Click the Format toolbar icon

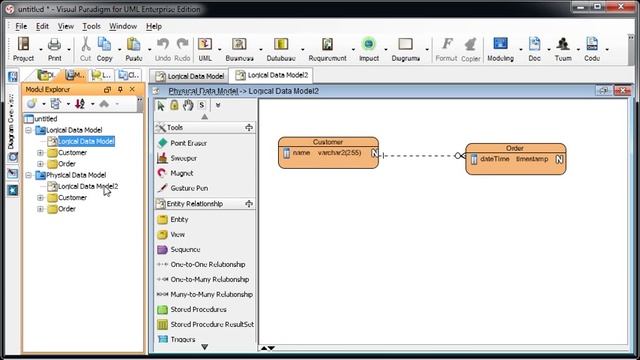[447, 49]
